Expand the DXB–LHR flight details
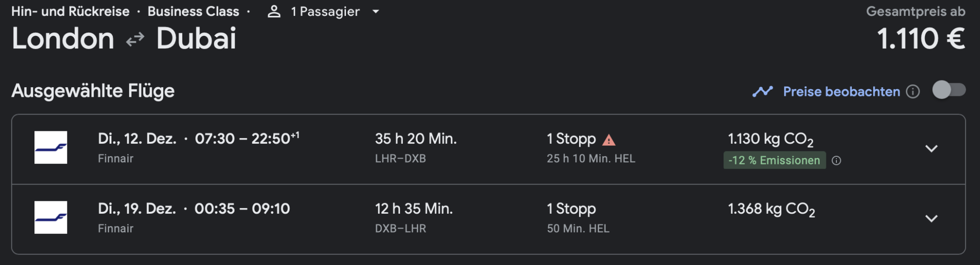Viewport: 980px width, 265px height. coord(931,219)
